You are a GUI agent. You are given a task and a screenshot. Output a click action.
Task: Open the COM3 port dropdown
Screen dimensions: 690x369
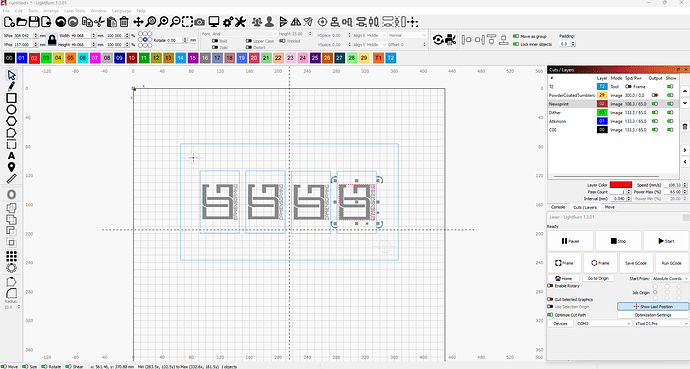(604, 323)
